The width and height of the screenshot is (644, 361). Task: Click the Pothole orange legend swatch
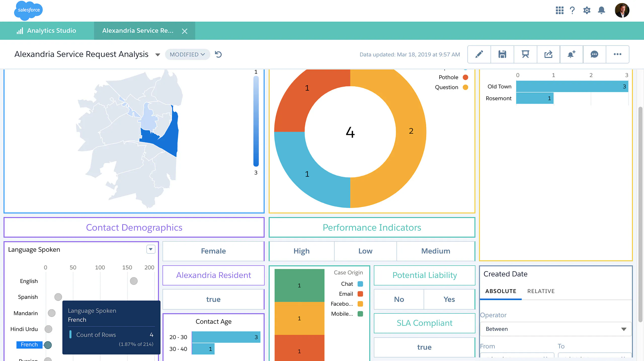(x=465, y=77)
